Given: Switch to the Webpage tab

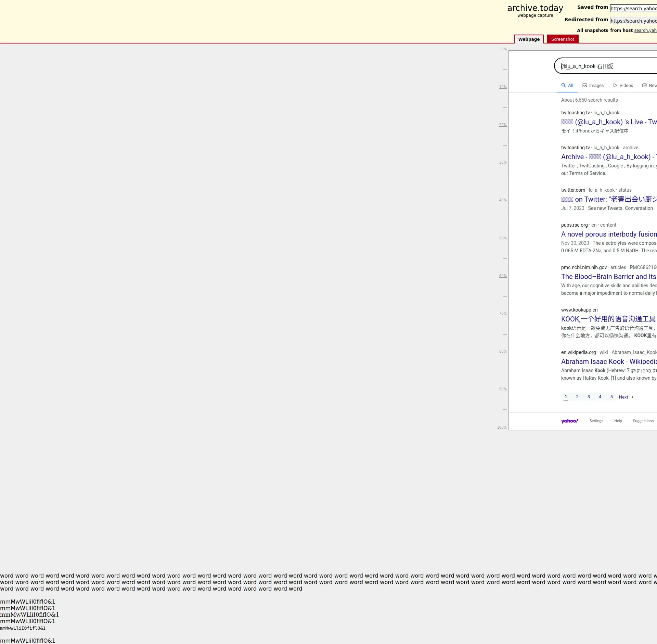Looking at the screenshot, I should pos(529,39).
